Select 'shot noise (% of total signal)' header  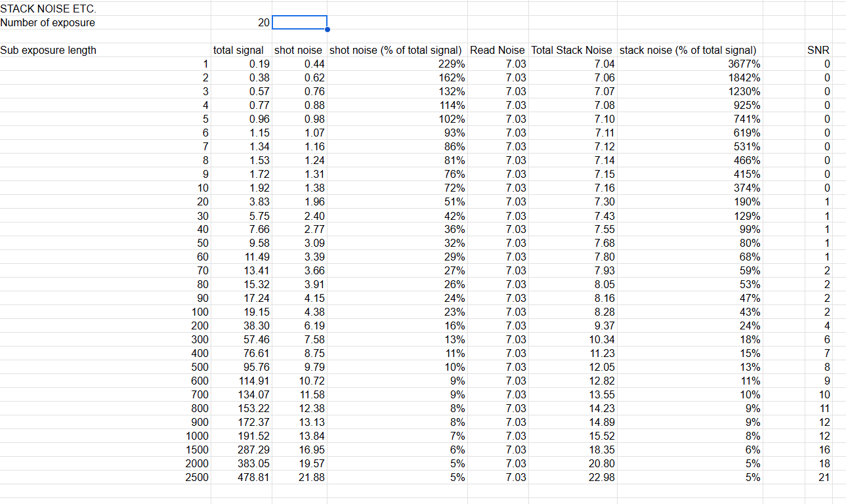coord(397,50)
